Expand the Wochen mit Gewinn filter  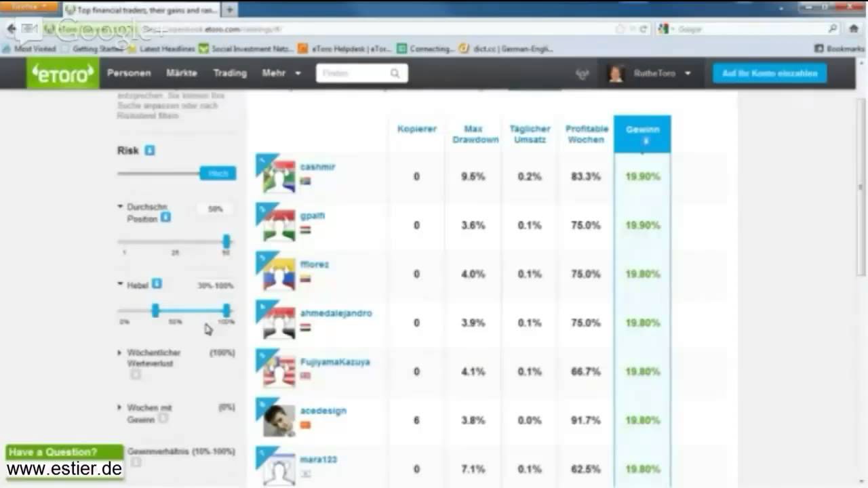[x=120, y=408]
